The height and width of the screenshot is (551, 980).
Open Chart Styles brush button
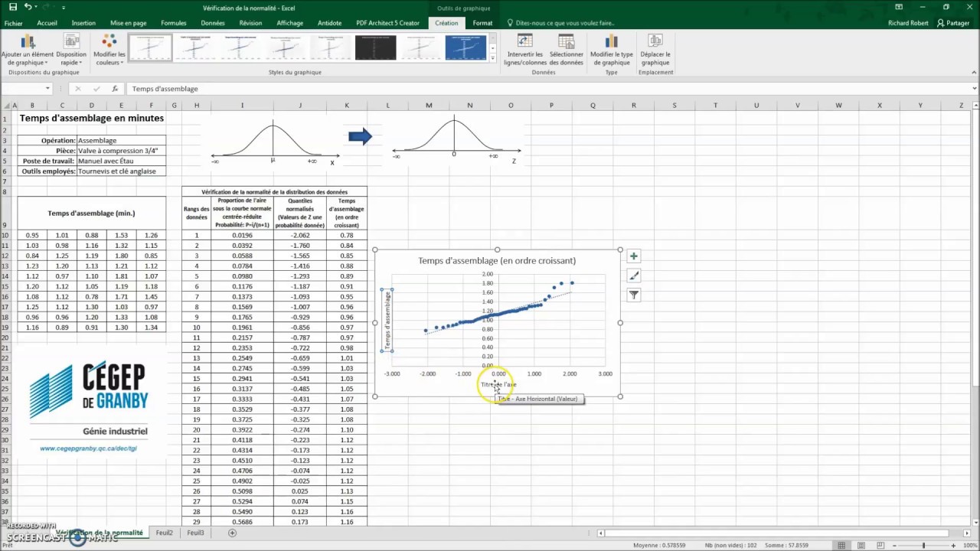tap(633, 275)
